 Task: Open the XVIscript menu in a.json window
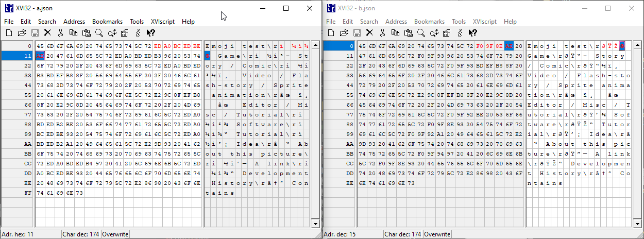[x=162, y=22]
